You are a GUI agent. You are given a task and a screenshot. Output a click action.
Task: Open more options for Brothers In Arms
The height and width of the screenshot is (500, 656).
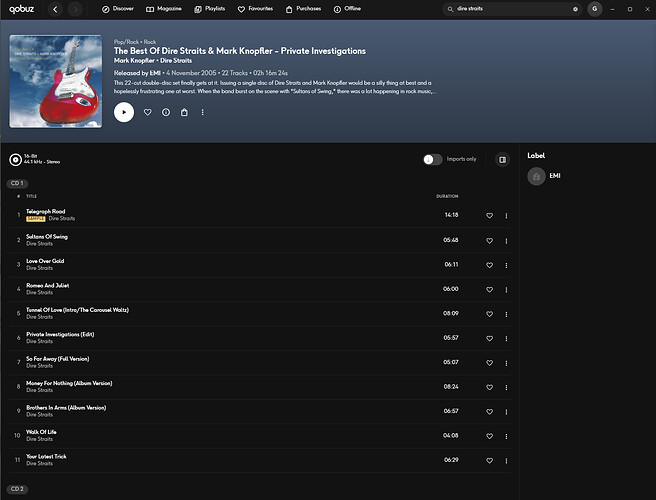coord(506,412)
